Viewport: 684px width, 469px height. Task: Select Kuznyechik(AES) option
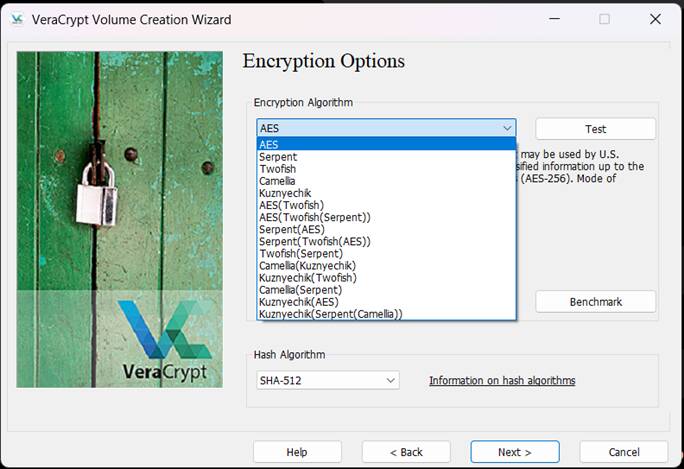pyautogui.click(x=386, y=301)
